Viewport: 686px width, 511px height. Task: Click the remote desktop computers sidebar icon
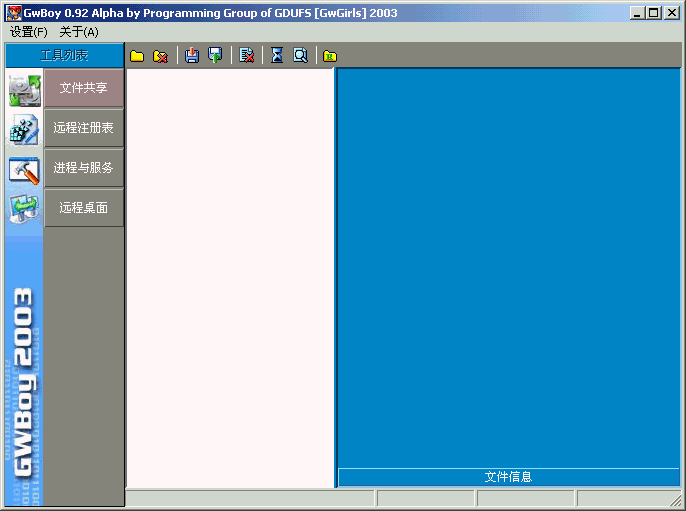point(24,208)
